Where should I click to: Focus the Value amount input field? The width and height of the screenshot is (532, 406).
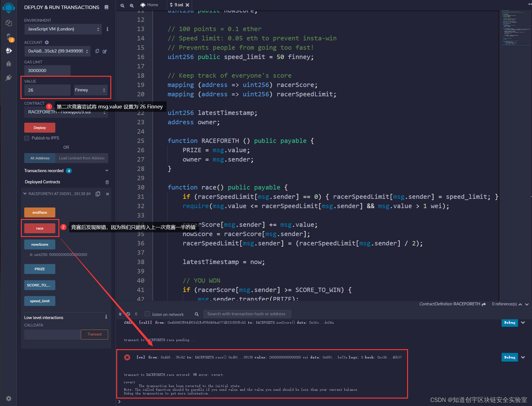tap(47, 90)
